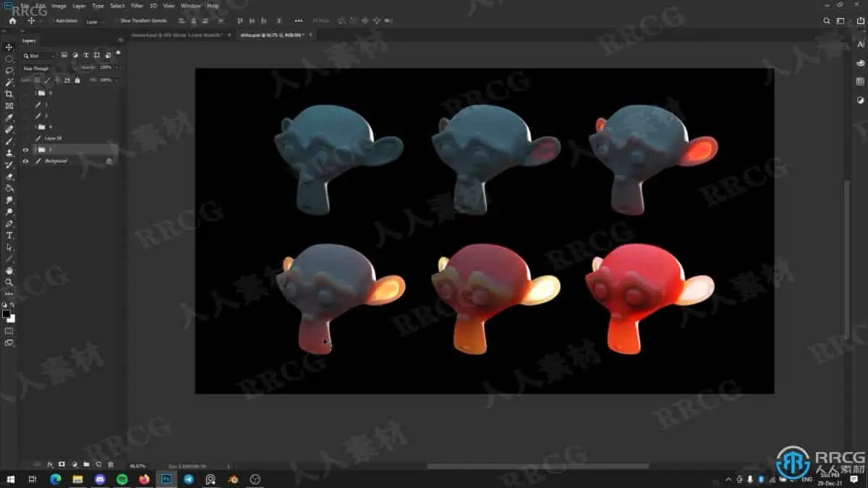Select the Crop tool
Viewport: 868px width, 488px height.
9,93
